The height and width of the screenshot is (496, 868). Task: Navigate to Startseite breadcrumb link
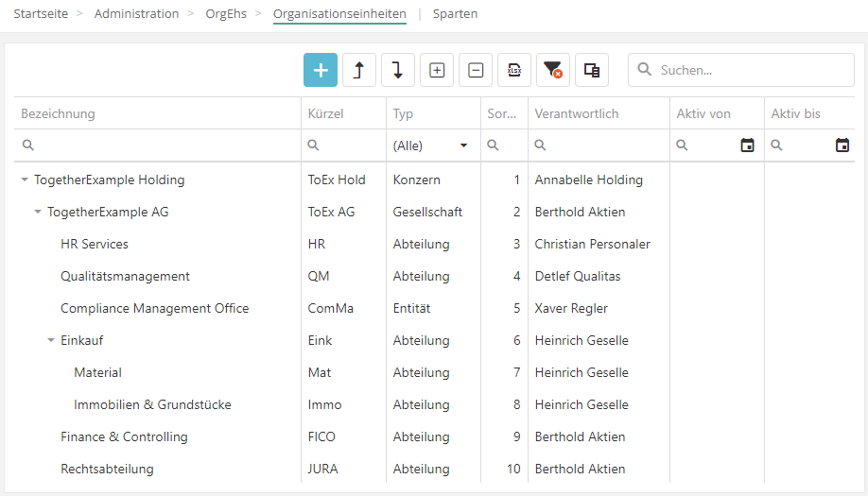tap(41, 14)
